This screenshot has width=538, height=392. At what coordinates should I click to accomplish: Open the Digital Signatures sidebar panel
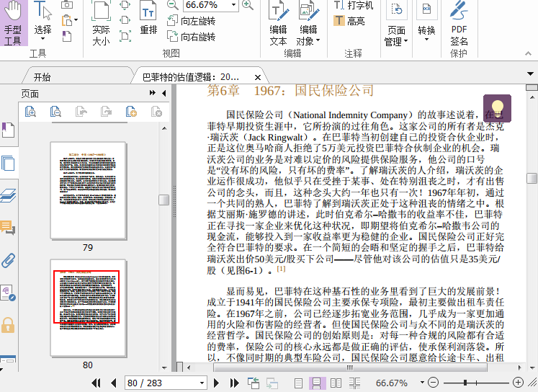pos(8,293)
